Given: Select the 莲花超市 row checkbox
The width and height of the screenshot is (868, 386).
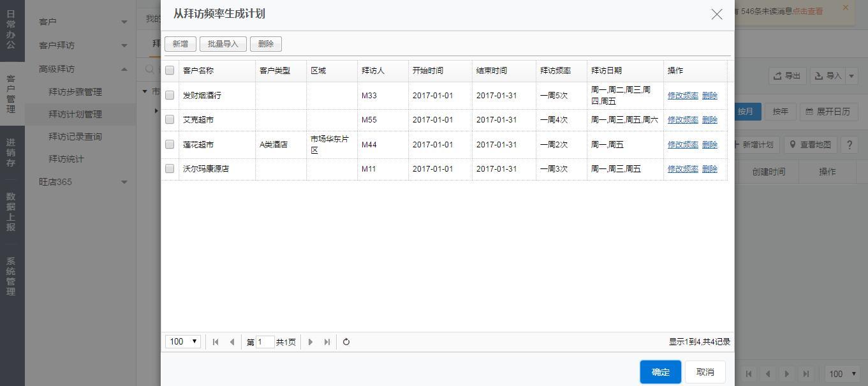Looking at the screenshot, I should click(x=170, y=144).
